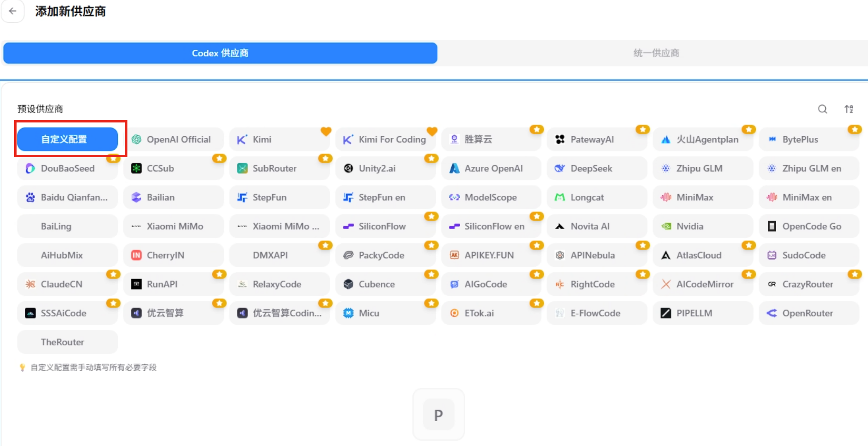This screenshot has width=868, height=446.
Task: Click the ClaudeCN starburst icon
Action: tap(30, 284)
